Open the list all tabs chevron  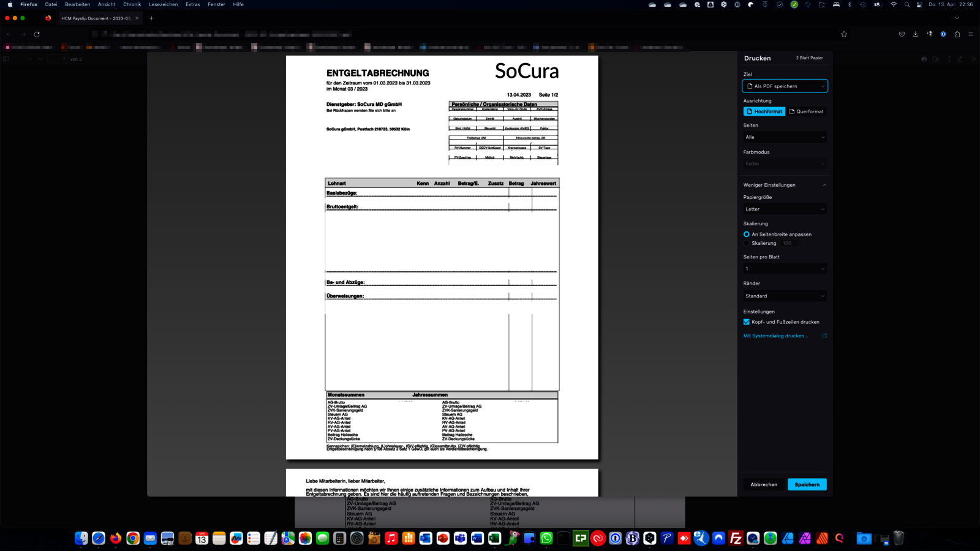(957, 18)
